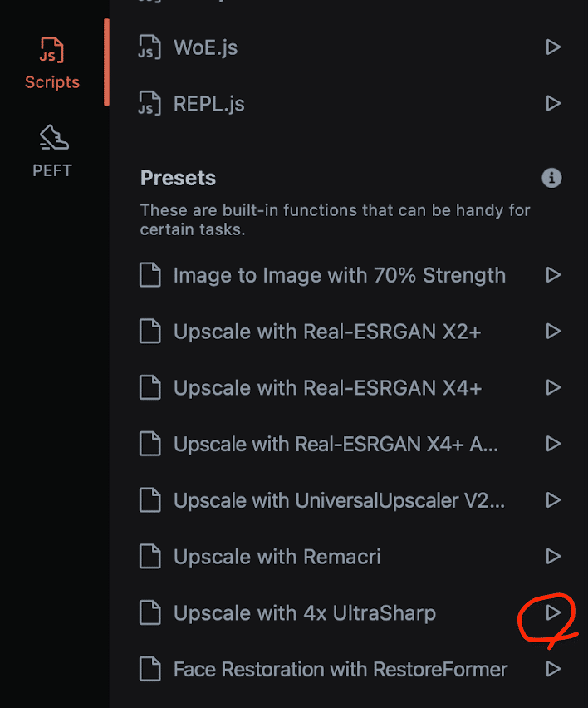Open the Scripts sidebar tab
The height and width of the screenshot is (708, 588).
pos(51,63)
